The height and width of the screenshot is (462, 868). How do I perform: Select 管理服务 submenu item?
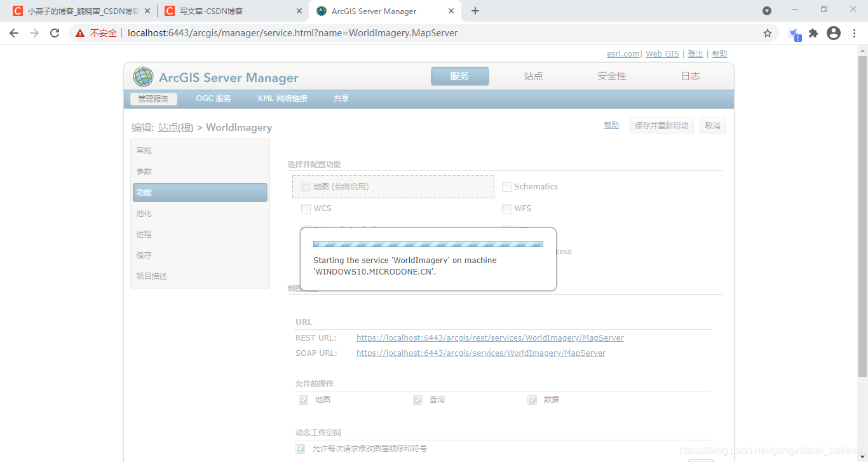(x=154, y=99)
